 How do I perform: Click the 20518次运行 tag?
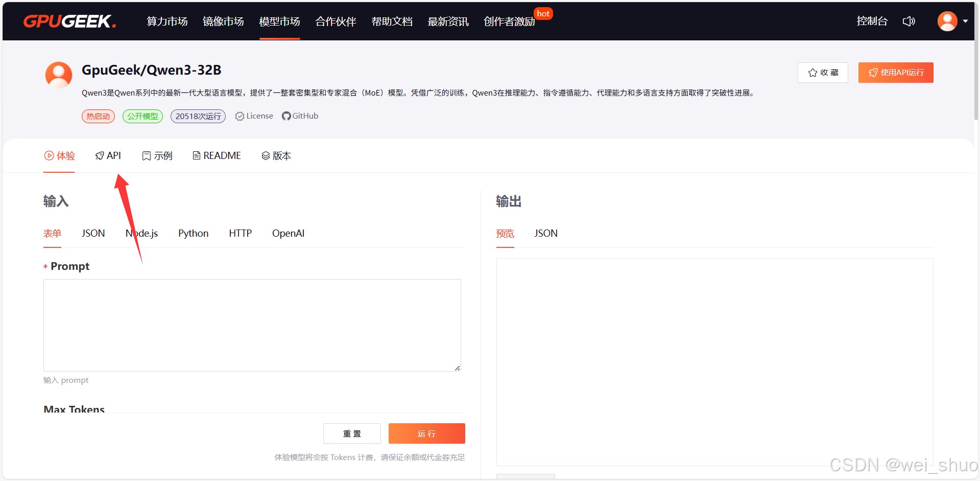point(198,117)
